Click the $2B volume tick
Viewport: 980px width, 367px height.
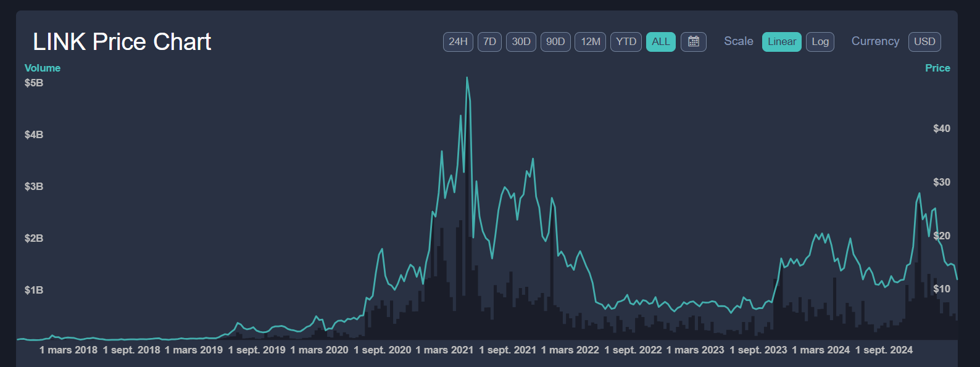tap(34, 238)
